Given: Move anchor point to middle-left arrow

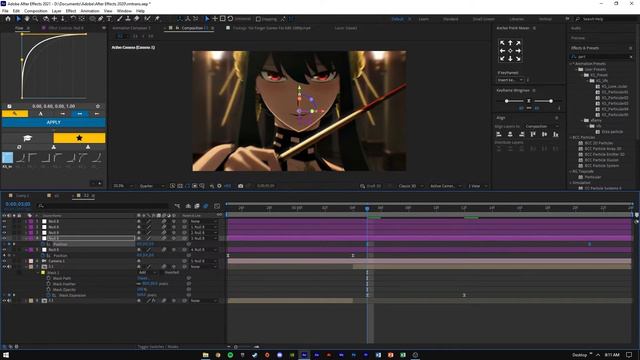Looking at the screenshot, I should point(502,51).
